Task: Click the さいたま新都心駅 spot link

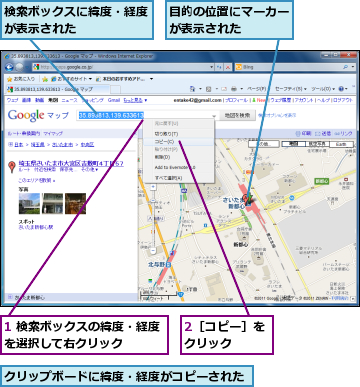Action: (36, 227)
